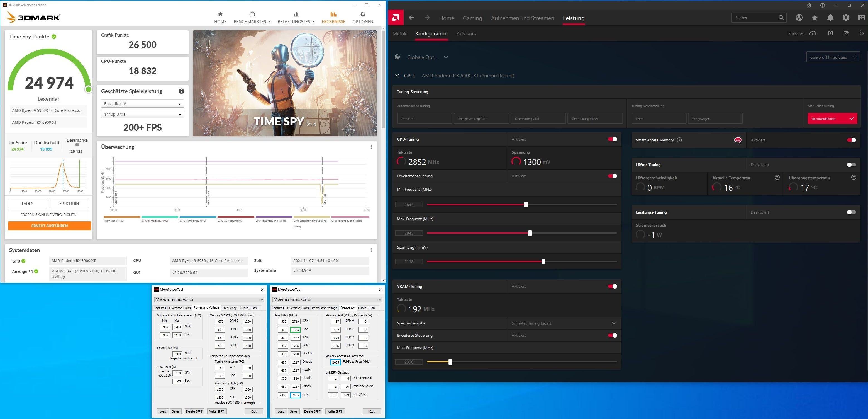Collapse GPU section chevron in Radeon
868x419 pixels.
[x=397, y=76]
